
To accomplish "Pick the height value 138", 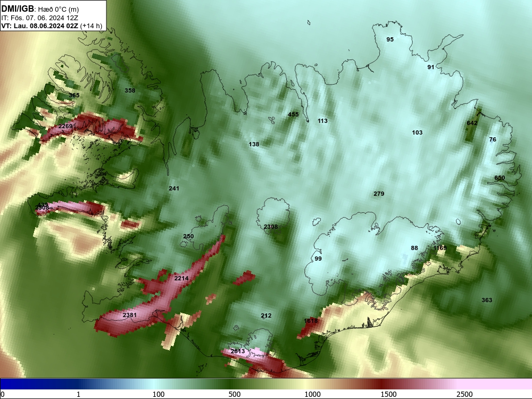I will point(254,144).
